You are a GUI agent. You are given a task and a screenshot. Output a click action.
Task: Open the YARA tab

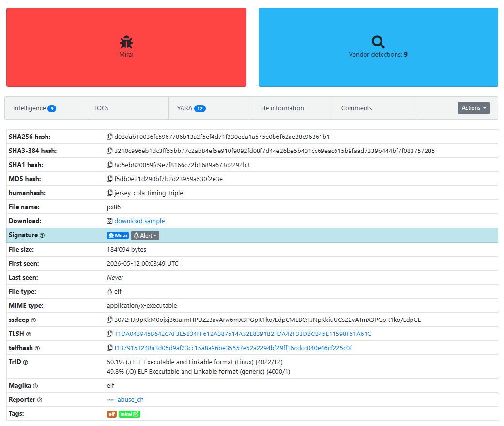210,108
